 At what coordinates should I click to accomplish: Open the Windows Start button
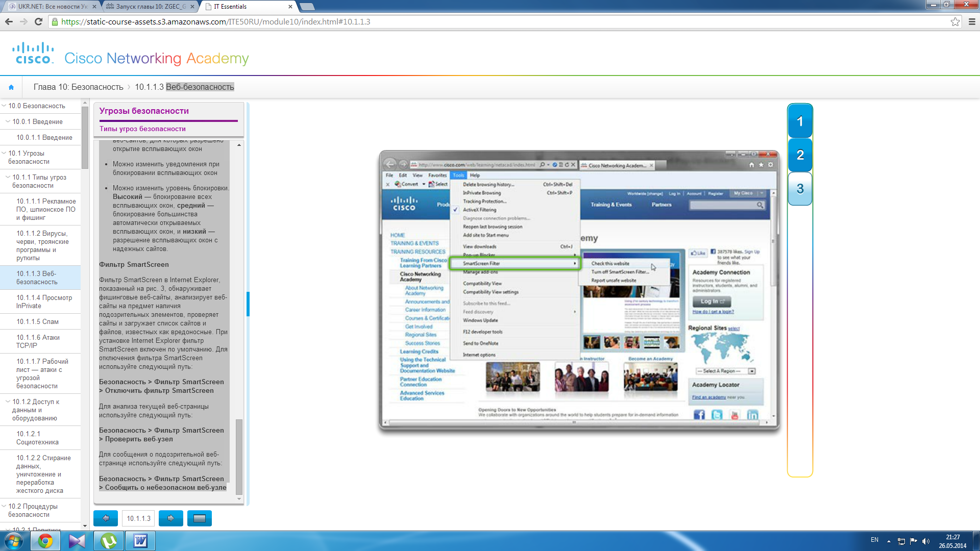13,541
